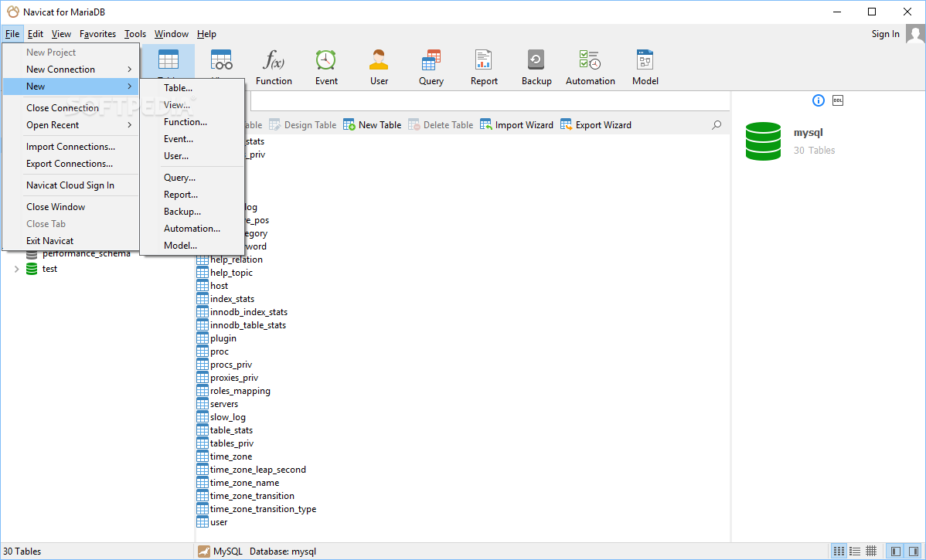Expand the test database node
926x560 pixels.
tap(16, 269)
